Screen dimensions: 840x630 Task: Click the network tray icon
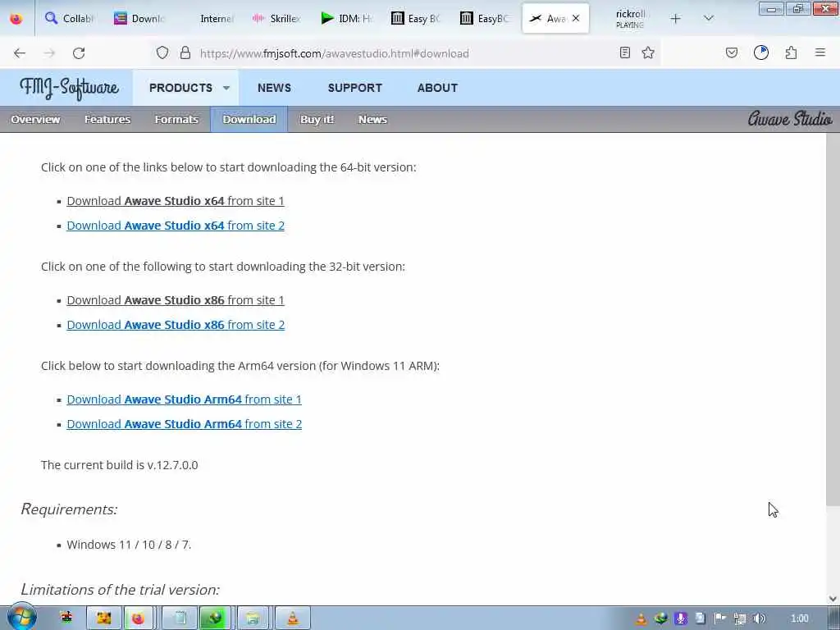pos(739,619)
